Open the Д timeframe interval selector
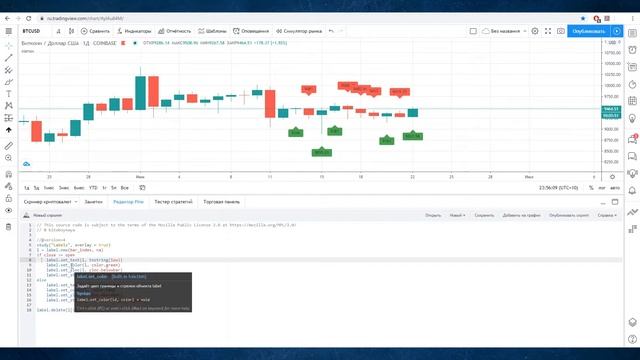The height and width of the screenshot is (360, 640). (59, 31)
